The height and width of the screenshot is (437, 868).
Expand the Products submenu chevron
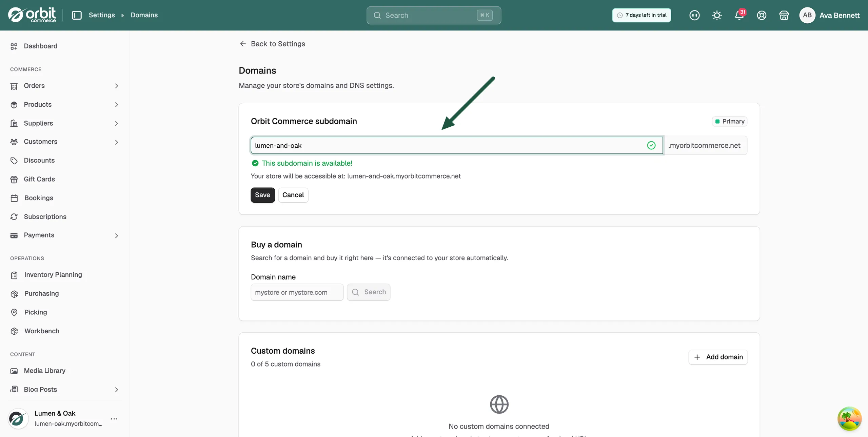[x=116, y=105]
